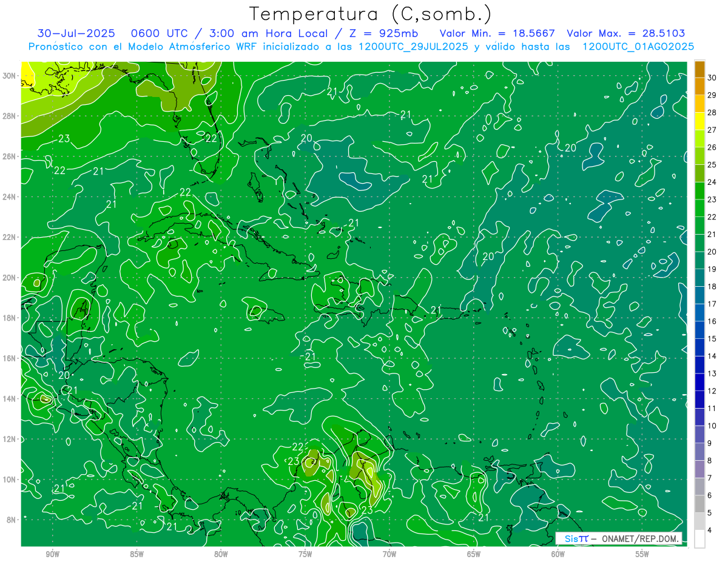Click the "18N" latitude axis label
This screenshot has height=562, width=728.
pyautogui.click(x=10, y=318)
